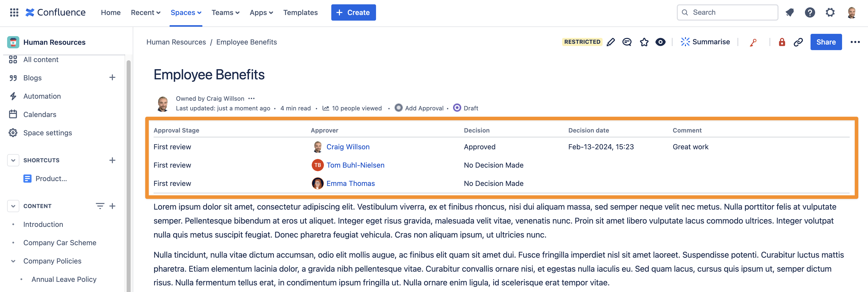868x292 pixels.
Task: Open Calendars from the sidebar
Action: point(39,114)
